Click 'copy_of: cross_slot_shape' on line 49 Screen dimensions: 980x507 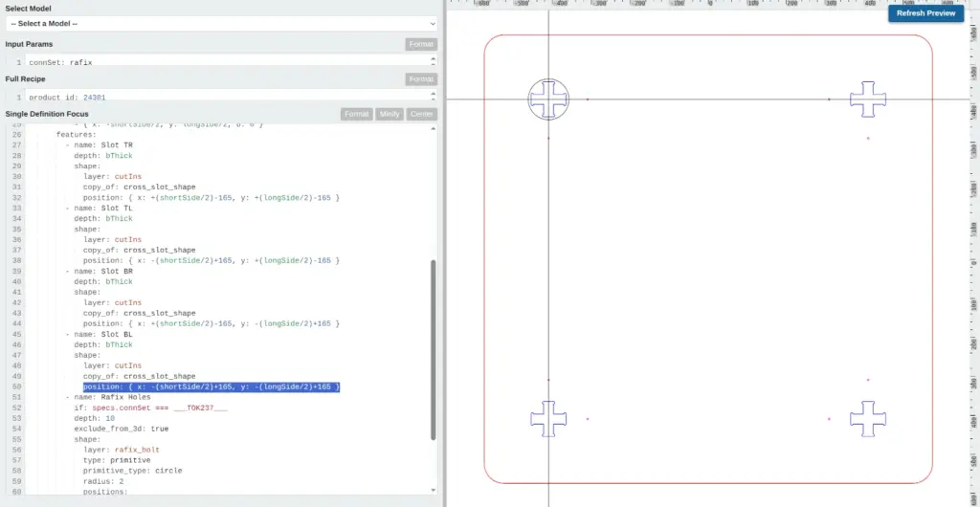click(x=140, y=377)
